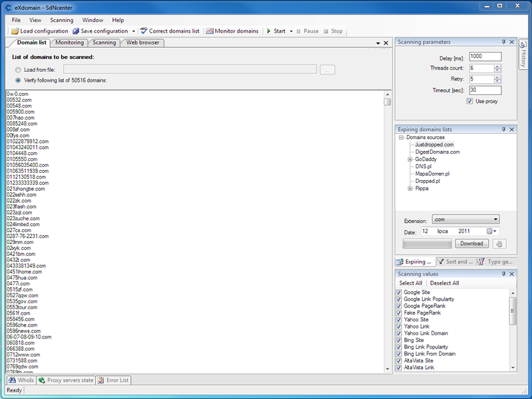The image size is (532, 399).
Task: Click the Save configuration disk icon
Action: tap(76, 31)
